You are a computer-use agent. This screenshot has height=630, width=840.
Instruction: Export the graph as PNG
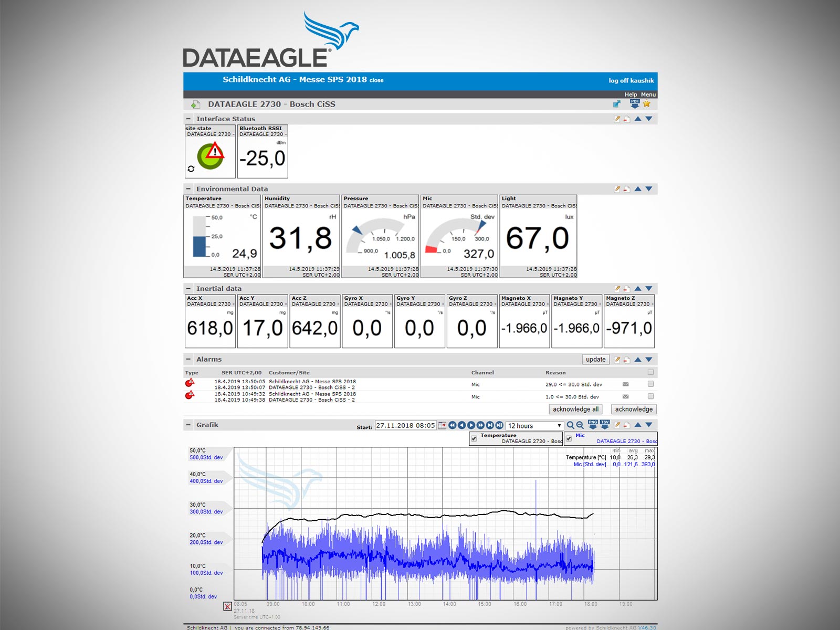pyautogui.click(x=593, y=425)
